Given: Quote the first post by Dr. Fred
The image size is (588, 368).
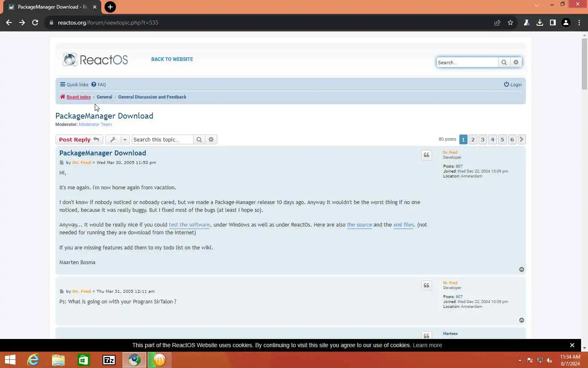Looking at the screenshot, I should 426,155.
